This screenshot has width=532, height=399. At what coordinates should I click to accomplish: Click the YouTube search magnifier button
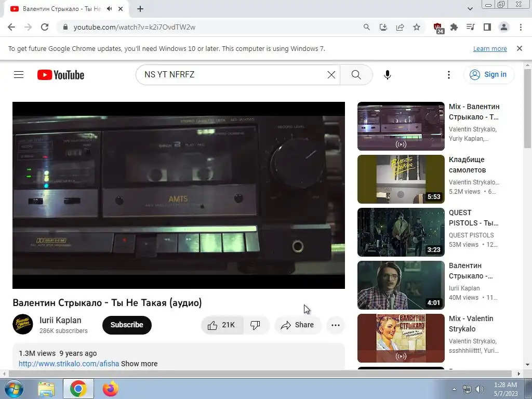click(356, 75)
